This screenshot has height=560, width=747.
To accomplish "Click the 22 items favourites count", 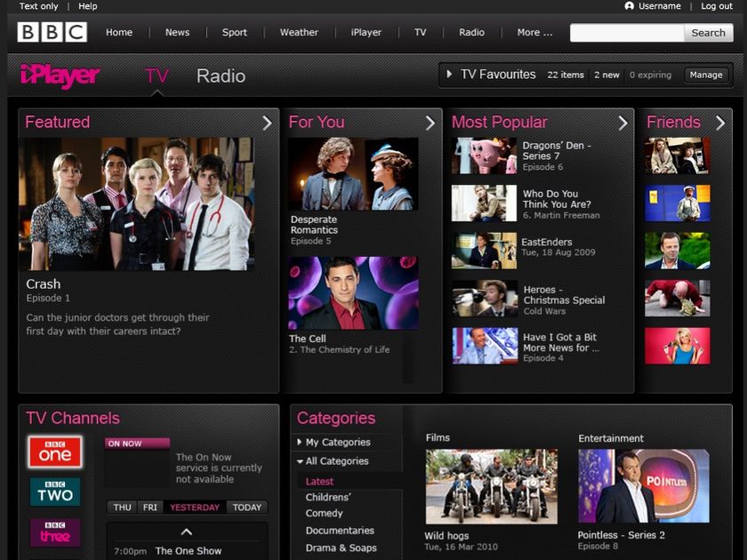I will (x=566, y=75).
